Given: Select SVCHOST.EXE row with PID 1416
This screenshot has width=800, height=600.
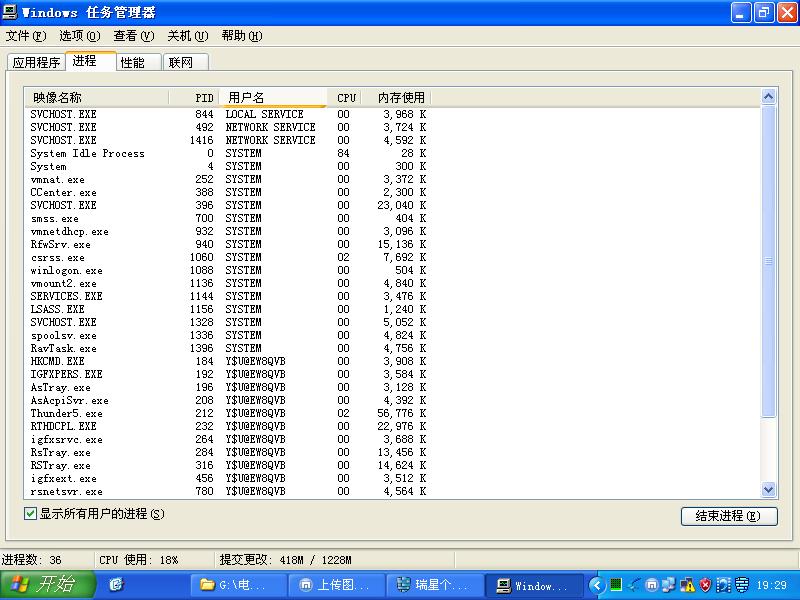Looking at the screenshot, I should coord(229,140).
